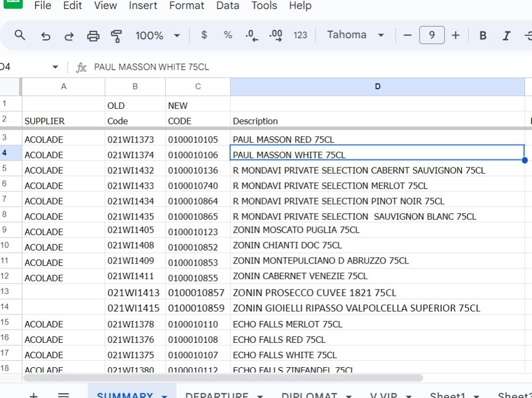Select the Paint format tool

(117, 35)
